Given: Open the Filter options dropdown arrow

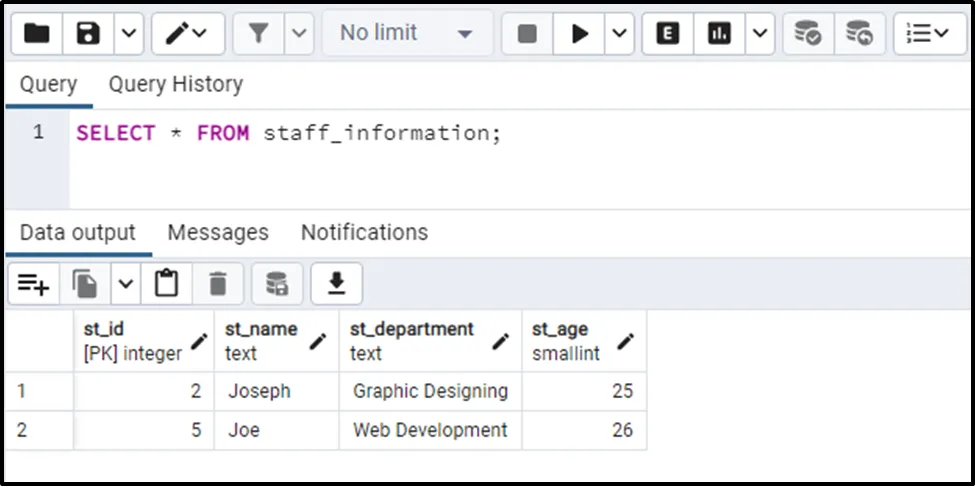Looking at the screenshot, I should pos(299,34).
